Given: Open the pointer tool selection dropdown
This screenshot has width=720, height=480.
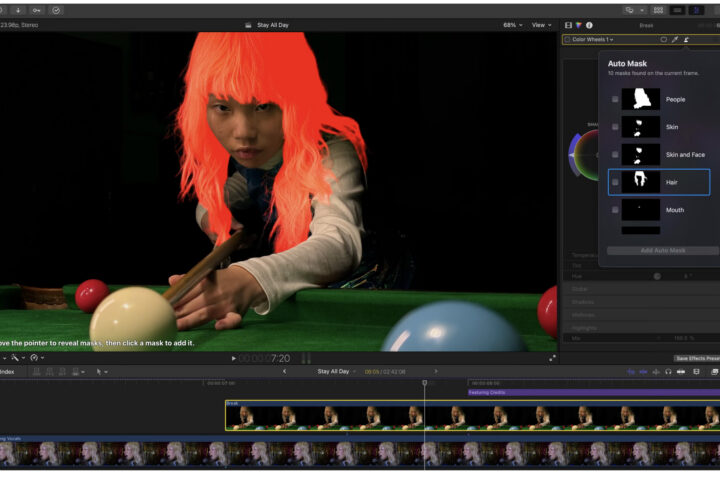Looking at the screenshot, I should pos(102,372).
